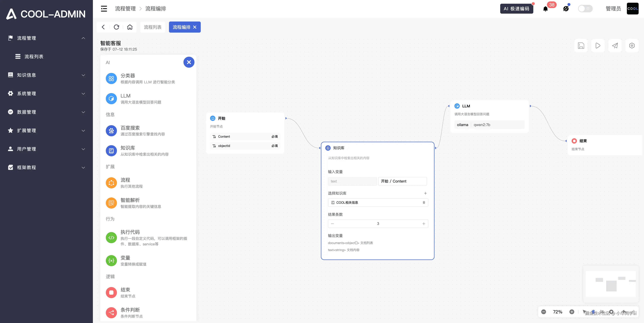Image resolution: width=644 pixels, height=323 pixels.
Task: Open flow settings hexagon icon
Action: (632, 46)
